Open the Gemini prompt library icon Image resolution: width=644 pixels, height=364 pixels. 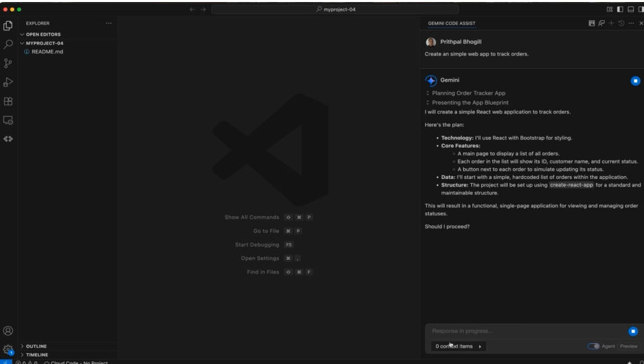tap(591, 24)
